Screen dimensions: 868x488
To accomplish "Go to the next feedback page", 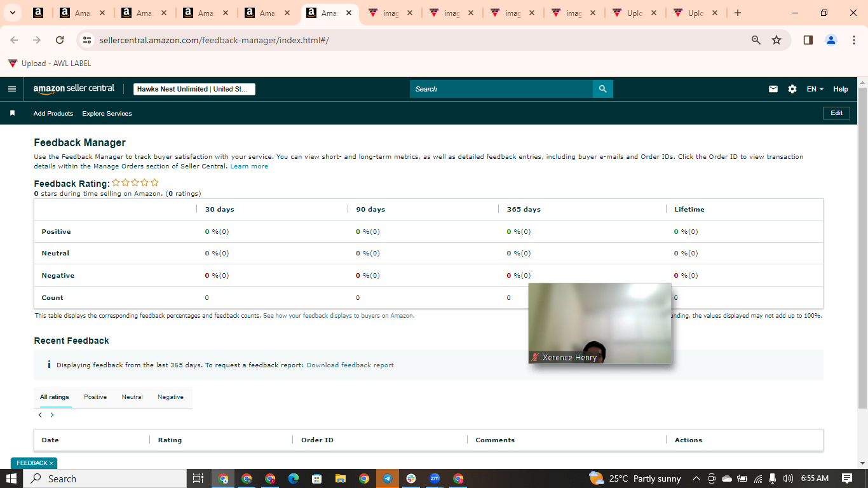I will coord(52,415).
